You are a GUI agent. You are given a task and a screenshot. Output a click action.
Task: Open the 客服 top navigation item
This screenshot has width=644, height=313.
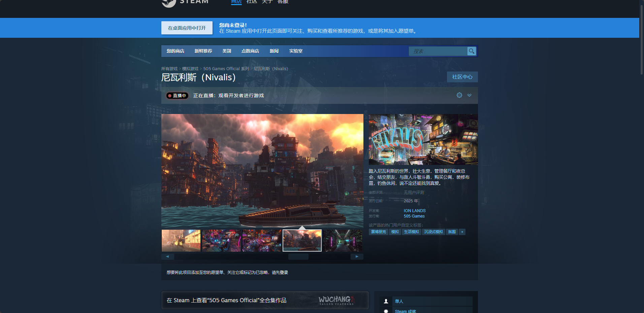pos(283,2)
